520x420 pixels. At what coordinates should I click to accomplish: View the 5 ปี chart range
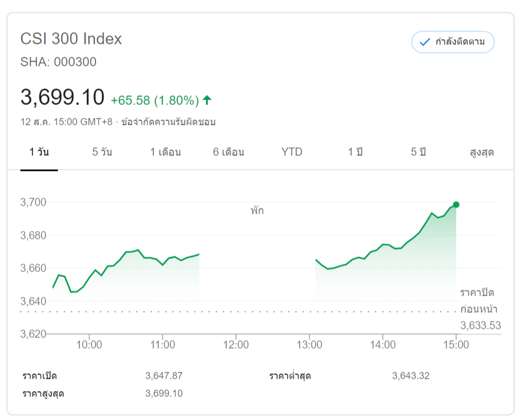click(x=418, y=152)
